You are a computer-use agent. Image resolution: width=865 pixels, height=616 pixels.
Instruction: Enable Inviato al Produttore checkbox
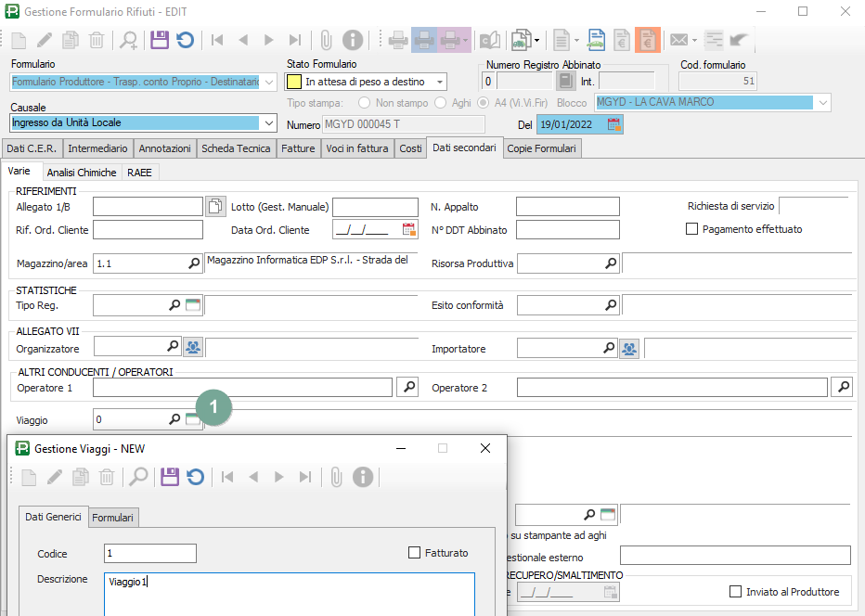tap(736, 592)
